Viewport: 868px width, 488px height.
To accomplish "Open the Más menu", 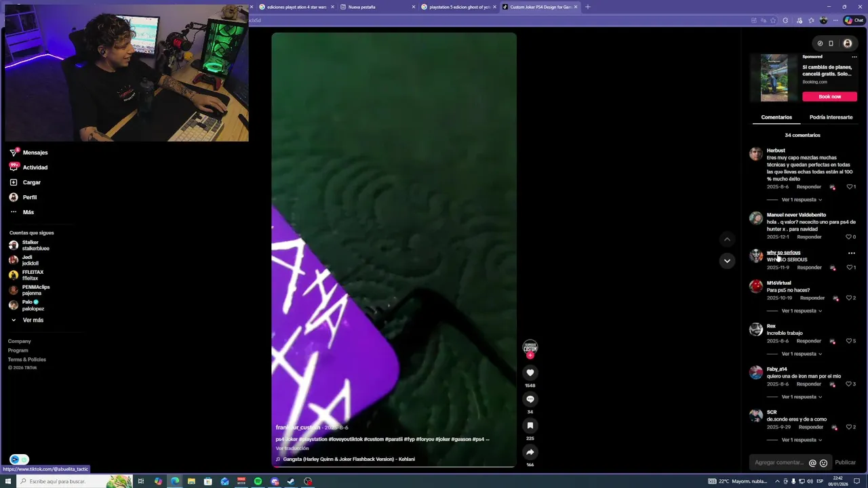I will tap(22, 212).
